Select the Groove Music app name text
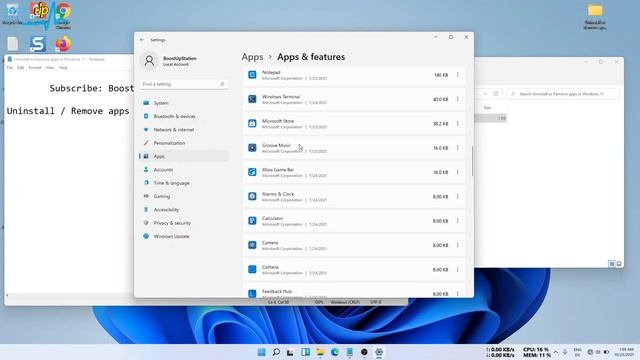The width and height of the screenshot is (640, 360). (x=276, y=145)
